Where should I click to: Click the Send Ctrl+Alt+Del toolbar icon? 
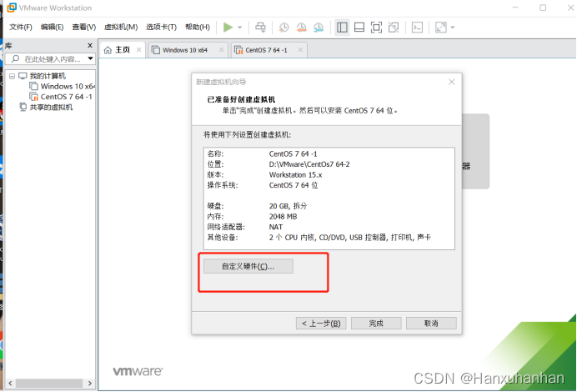coord(260,28)
